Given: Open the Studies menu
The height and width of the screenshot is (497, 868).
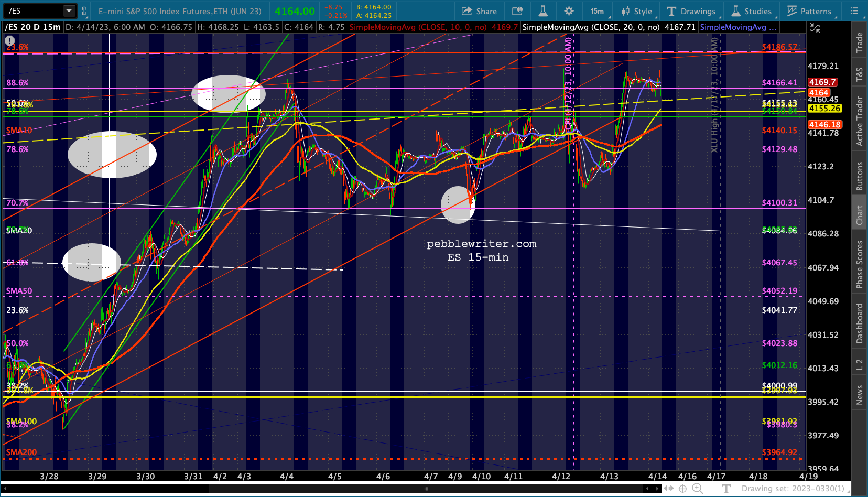Looking at the screenshot, I should coord(752,11).
